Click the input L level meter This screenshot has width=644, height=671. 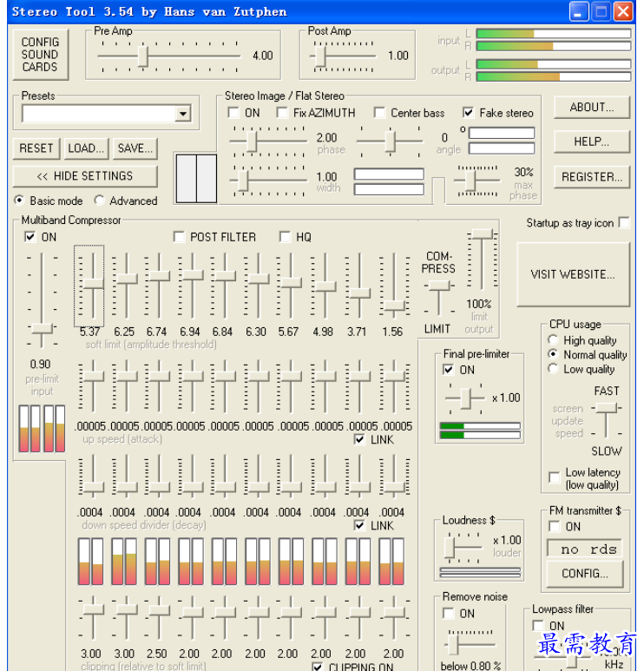coord(554,33)
